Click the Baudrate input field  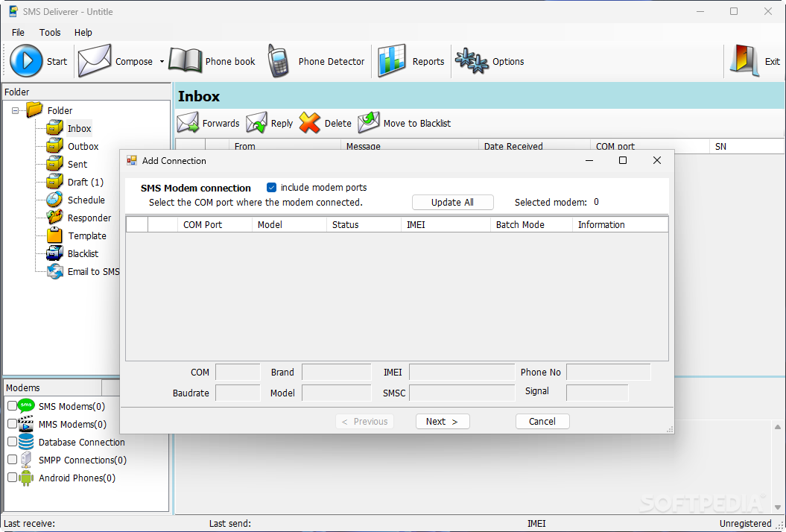coord(238,393)
